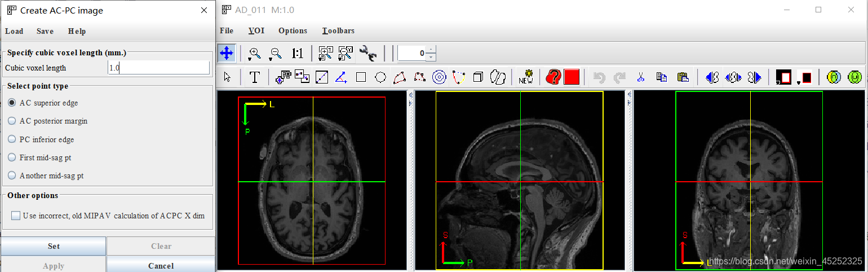The height and width of the screenshot is (272, 868).
Task: Increment the slice number spinner up arrow
Action: [x=431, y=50]
